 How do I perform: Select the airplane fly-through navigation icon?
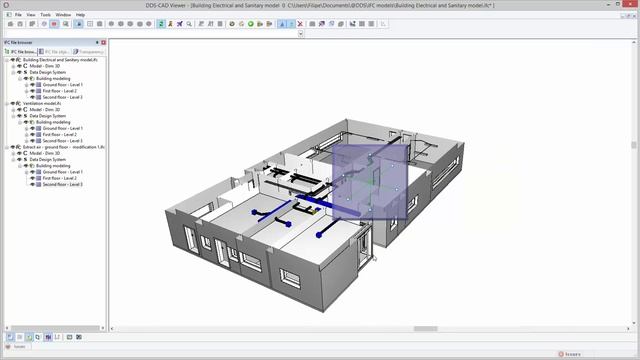point(180,24)
